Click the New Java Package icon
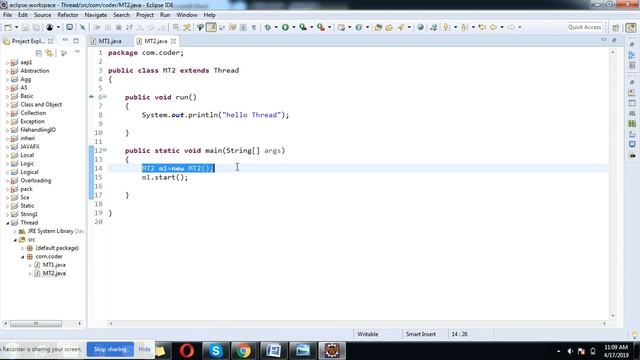 tap(341, 27)
